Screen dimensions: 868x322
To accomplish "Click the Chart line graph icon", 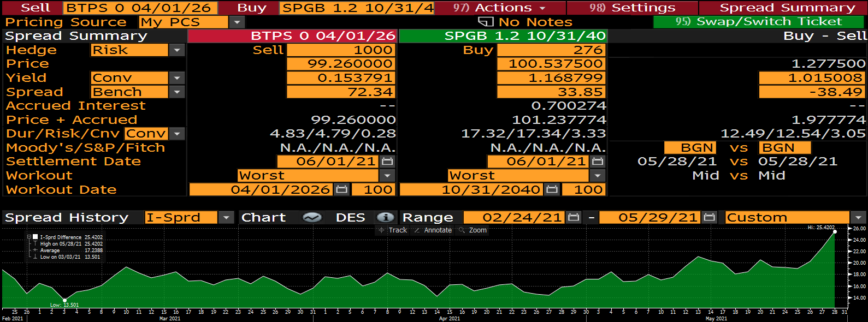I will 312,217.
